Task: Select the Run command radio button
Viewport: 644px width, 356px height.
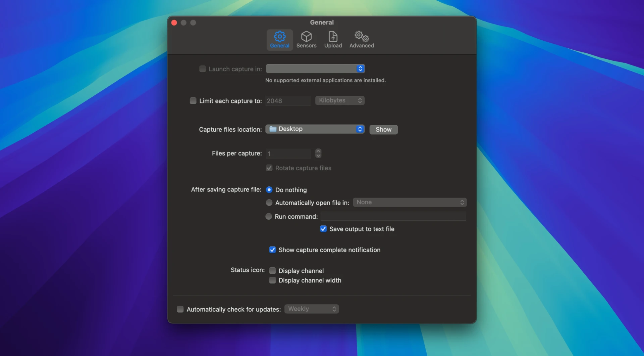Action: [x=269, y=216]
